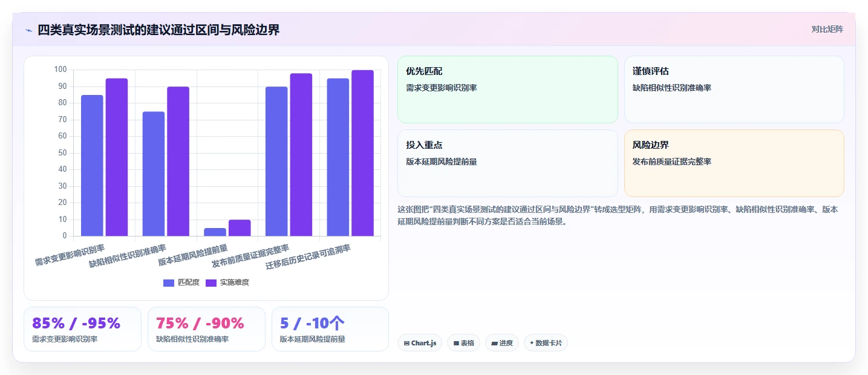868x375 pixels.
Task: Click the 0 y-axis tick value
Action: pos(65,236)
